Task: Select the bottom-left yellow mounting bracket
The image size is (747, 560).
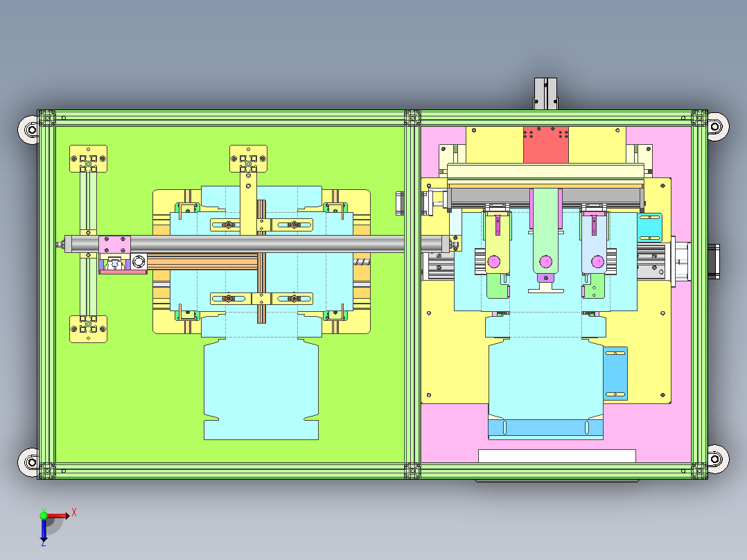Action: (88, 329)
